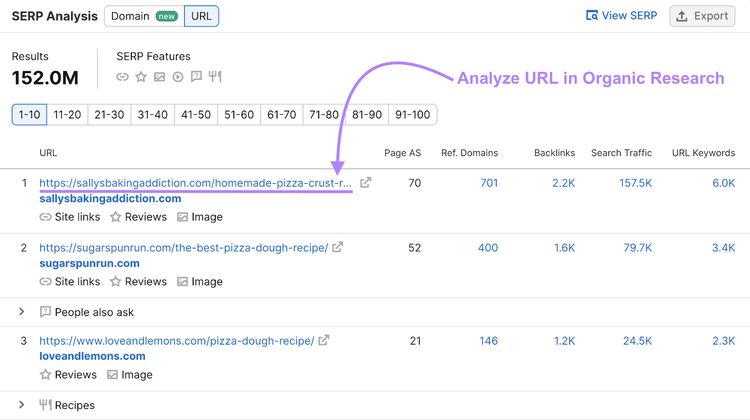
Task: Click Site links icon under sugarspunrun.com
Action: click(x=45, y=282)
